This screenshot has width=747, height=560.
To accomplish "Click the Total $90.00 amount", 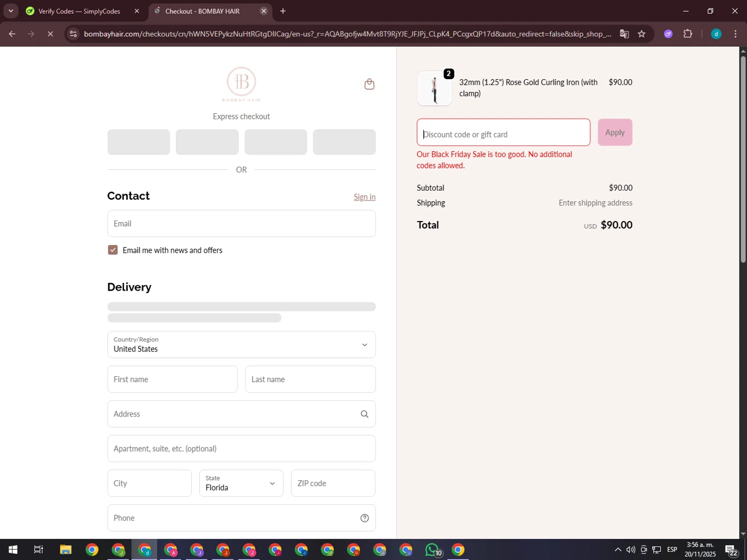I will tap(617, 225).
